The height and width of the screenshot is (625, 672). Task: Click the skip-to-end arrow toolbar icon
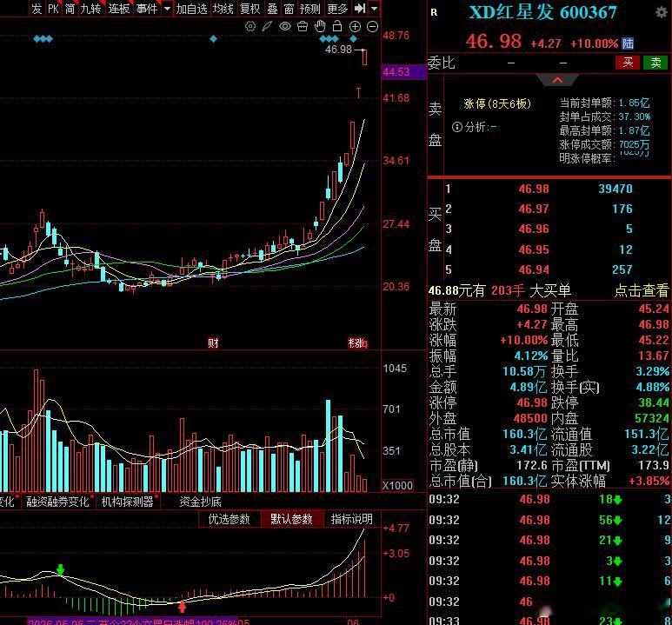point(360,8)
